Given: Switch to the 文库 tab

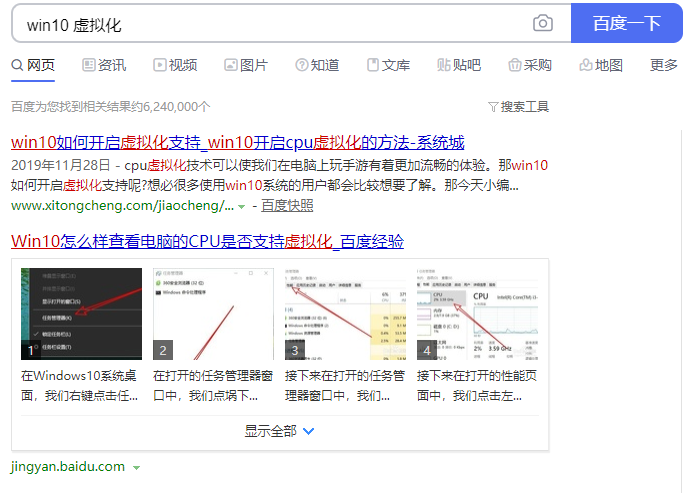Looking at the screenshot, I should tap(388, 65).
